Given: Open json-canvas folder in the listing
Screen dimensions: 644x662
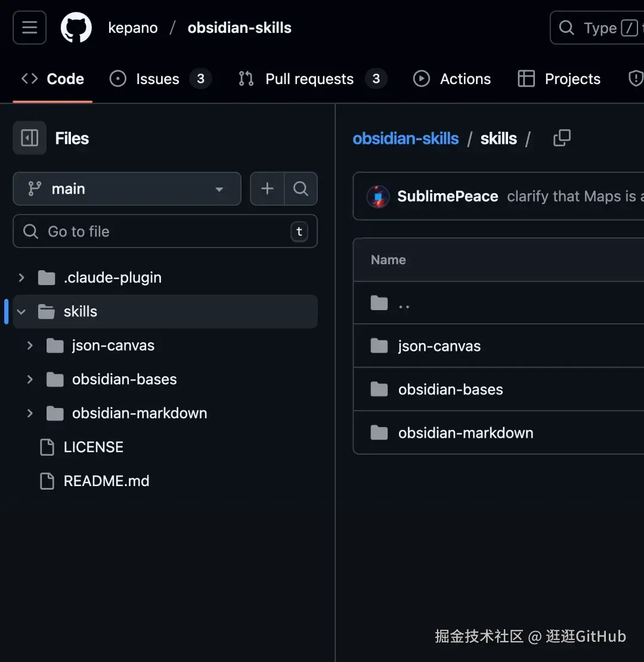Looking at the screenshot, I should point(439,346).
